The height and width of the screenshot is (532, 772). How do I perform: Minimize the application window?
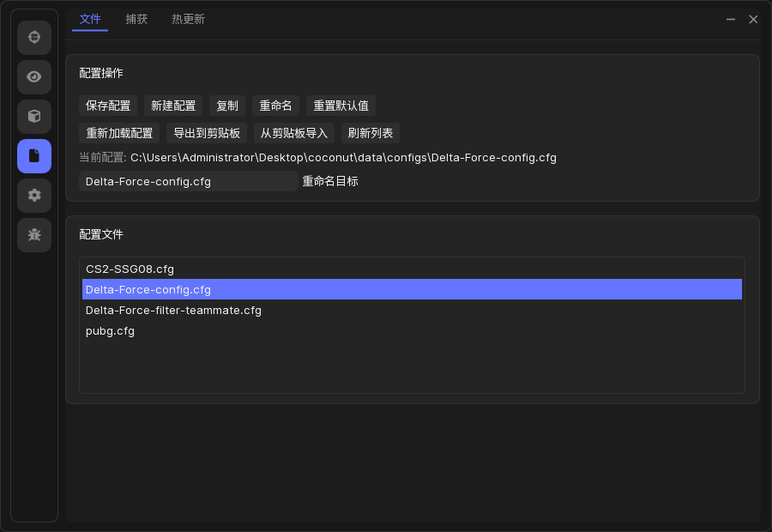pyautogui.click(x=731, y=19)
